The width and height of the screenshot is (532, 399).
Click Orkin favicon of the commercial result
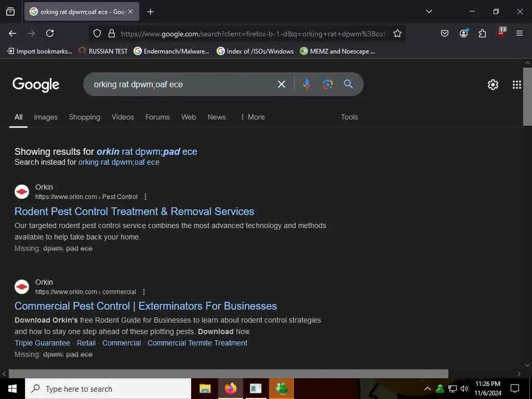pyautogui.click(x=22, y=287)
